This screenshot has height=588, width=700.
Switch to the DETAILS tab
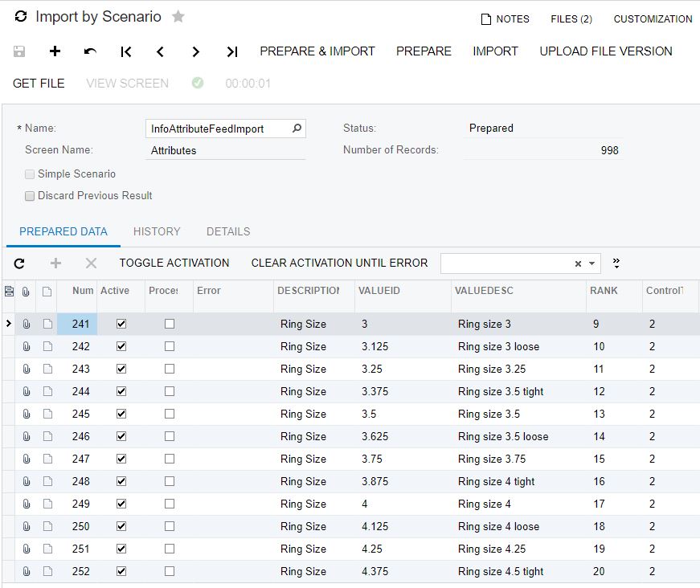(x=228, y=231)
